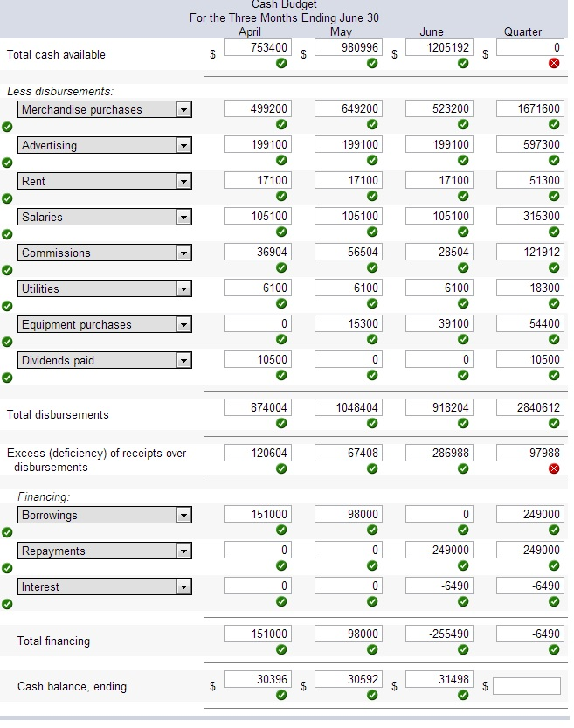Viewport: 574px width, 728px height.
Task: Click the May total cash available field 980996
Action: click(x=349, y=47)
